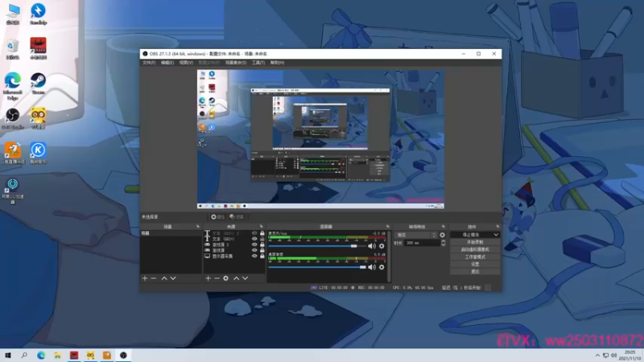Pop out the Sources dock panel
The height and width of the screenshot is (362, 644).
click(x=261, y=227)
